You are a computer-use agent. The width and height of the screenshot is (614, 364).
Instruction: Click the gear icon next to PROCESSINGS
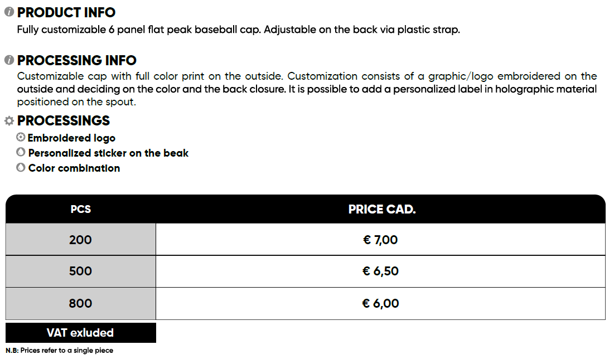coord(9,120)
